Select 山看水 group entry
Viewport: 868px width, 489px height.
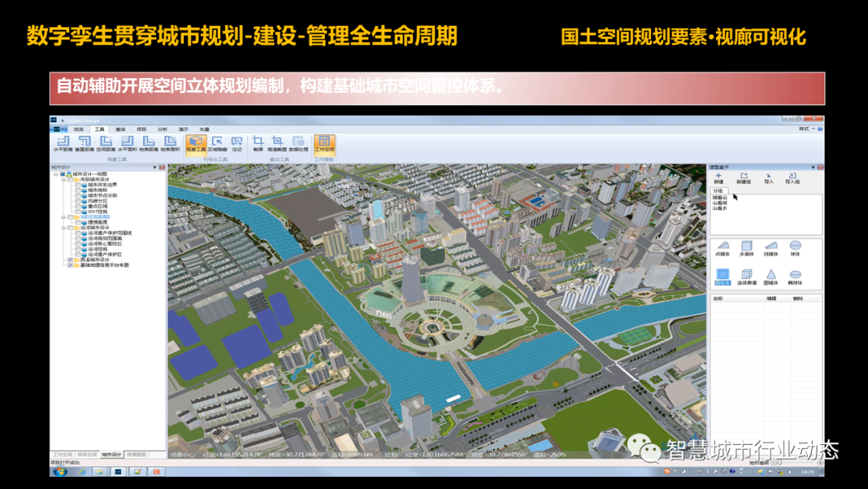pyautogui.click(x=719, y=208)
